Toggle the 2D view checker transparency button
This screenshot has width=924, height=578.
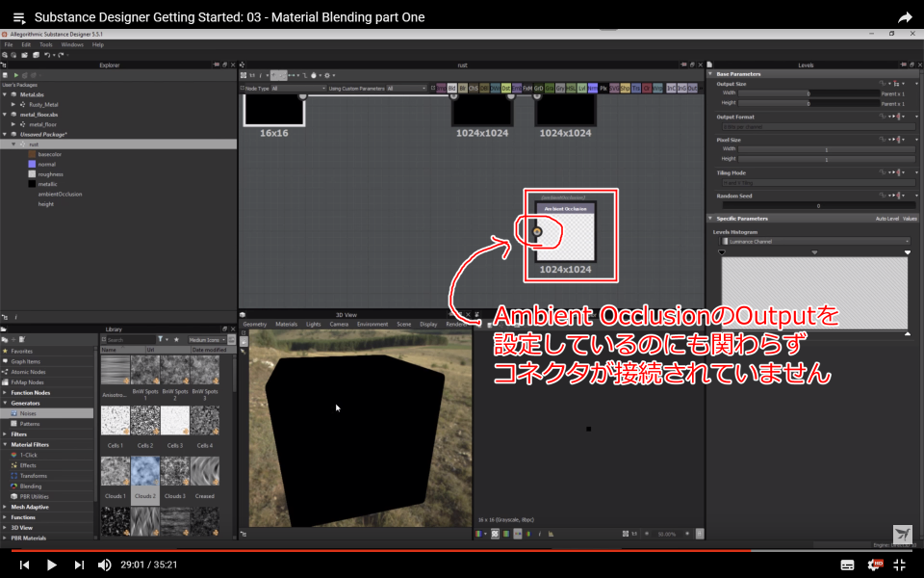495,534
